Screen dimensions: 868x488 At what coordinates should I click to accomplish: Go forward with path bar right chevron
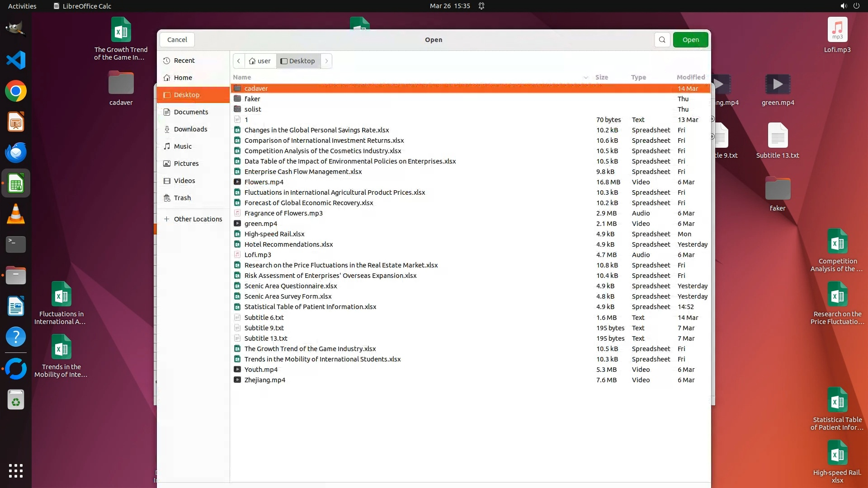pyautogui.click(x=326, y=61)
